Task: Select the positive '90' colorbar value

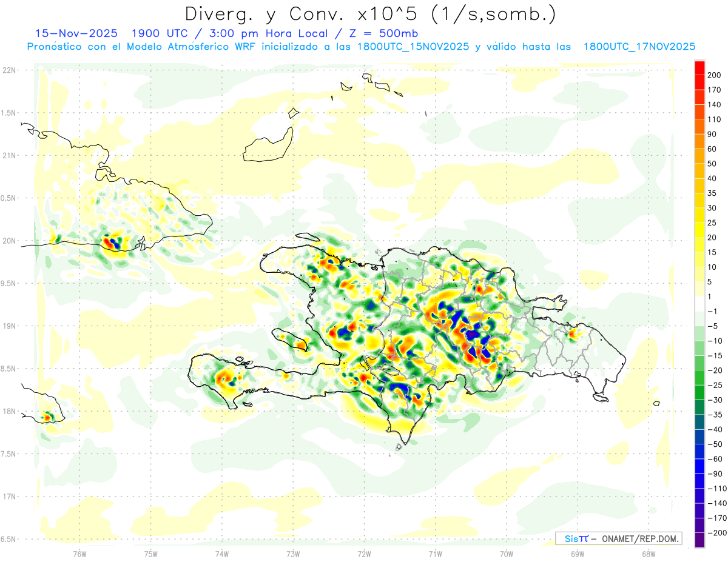Action: click(x=712, y=134)
